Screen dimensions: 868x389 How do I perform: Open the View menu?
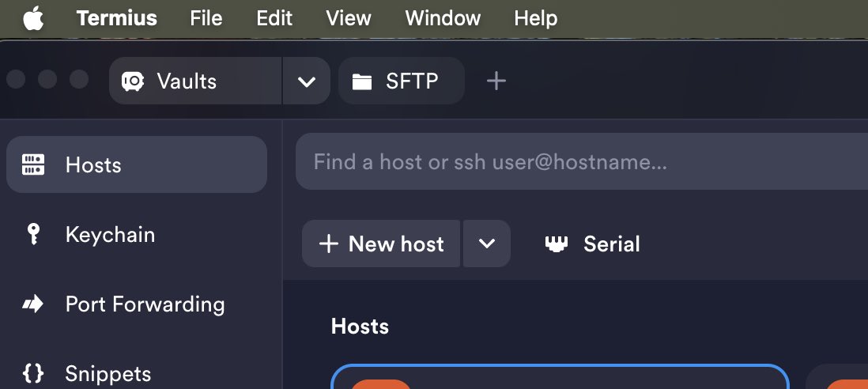tap(348, 18)
